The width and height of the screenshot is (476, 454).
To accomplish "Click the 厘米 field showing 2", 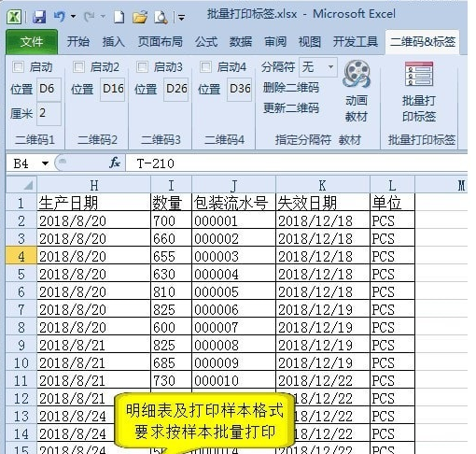I will [49, 114].
